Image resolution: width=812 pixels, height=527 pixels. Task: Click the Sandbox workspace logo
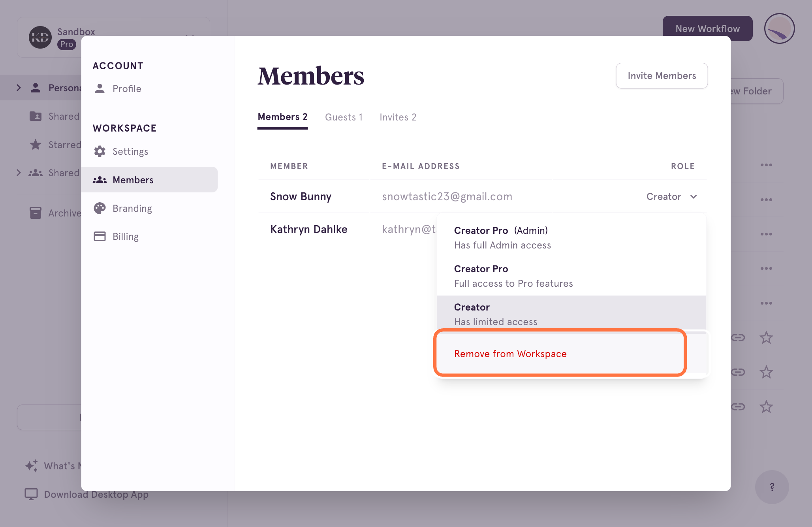pyautogui.click(x=40, y=38)
